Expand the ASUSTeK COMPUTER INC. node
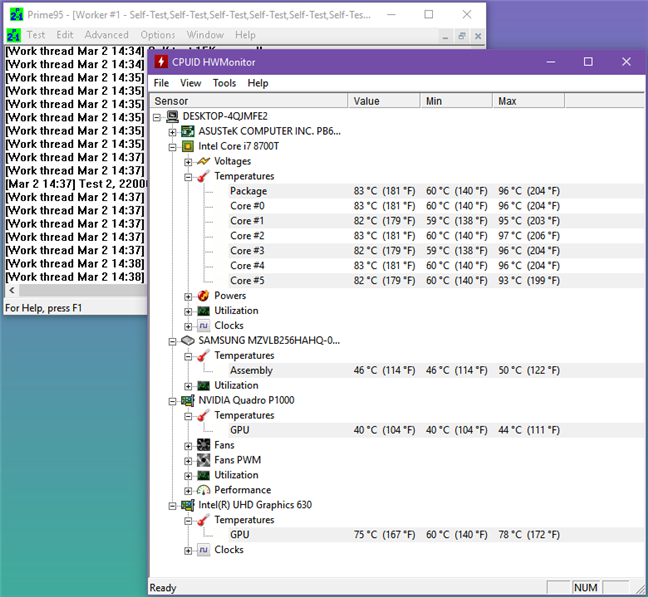The image size is (648, 597). pyautogui.click(x=173, y=132)
